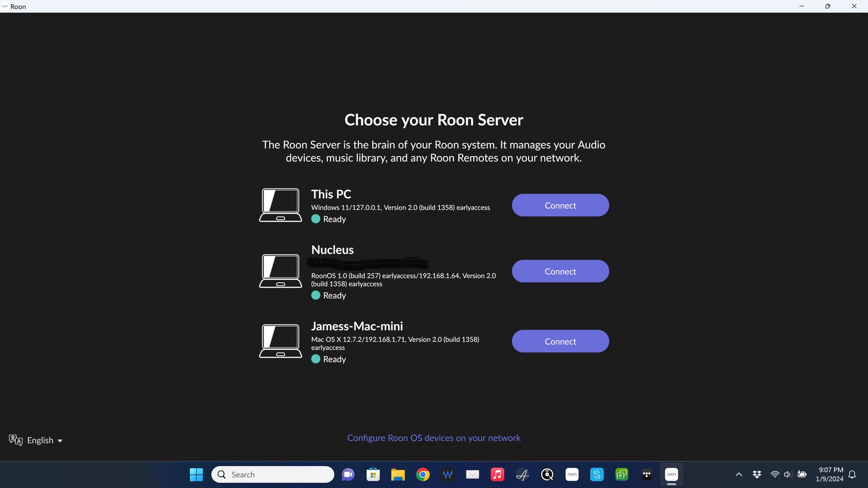This screenshot has width=868, height=488.
Task: Connect to Jamess-Mac-mini server
Action: click(560, 341)
